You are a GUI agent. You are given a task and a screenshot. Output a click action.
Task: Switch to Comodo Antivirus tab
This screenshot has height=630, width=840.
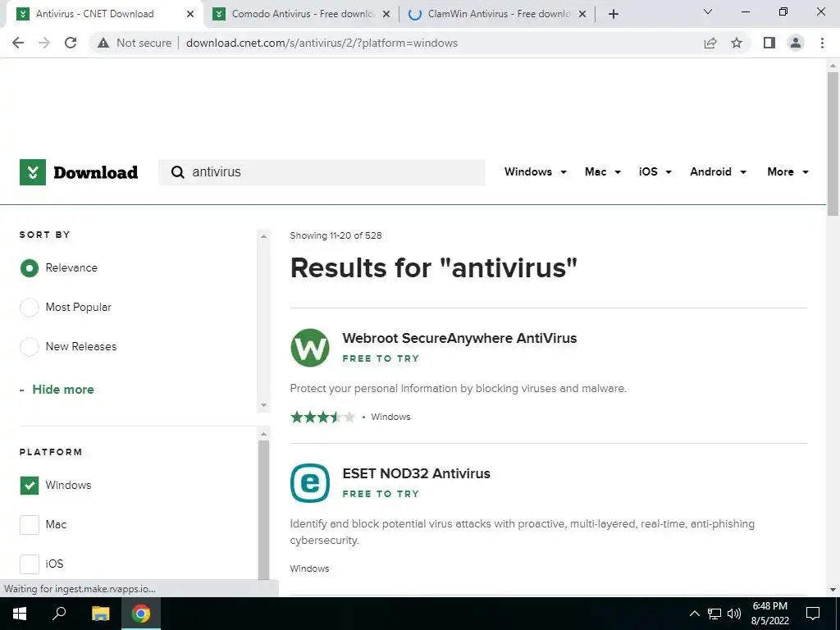click(x=303, y=14)
